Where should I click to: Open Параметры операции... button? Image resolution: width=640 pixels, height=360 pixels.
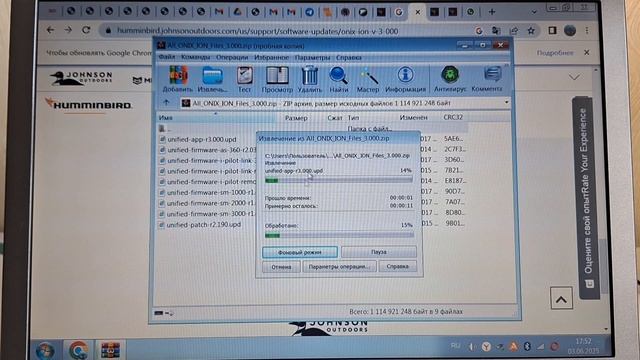tap(339, 267)
